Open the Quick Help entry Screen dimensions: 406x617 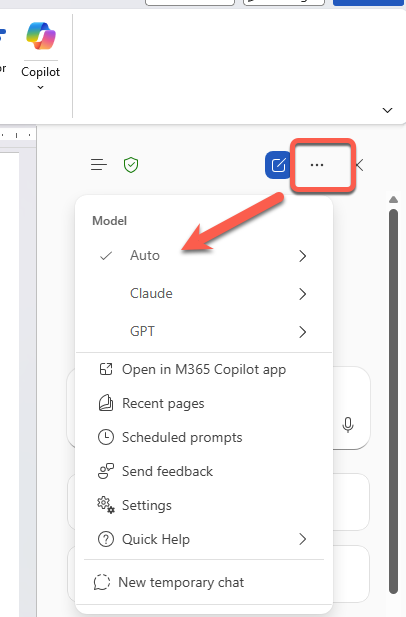point(203,539)
